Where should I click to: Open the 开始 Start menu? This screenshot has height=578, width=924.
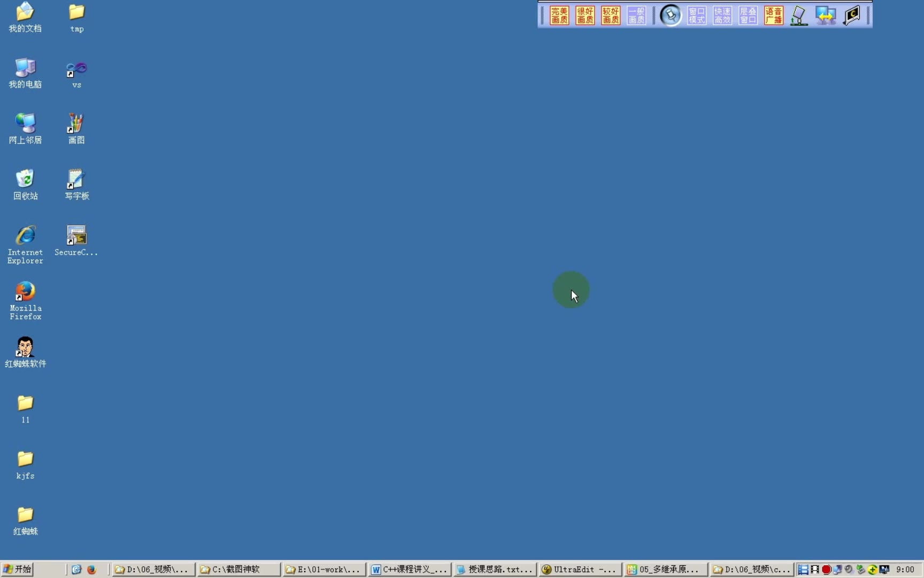(17, 569)
